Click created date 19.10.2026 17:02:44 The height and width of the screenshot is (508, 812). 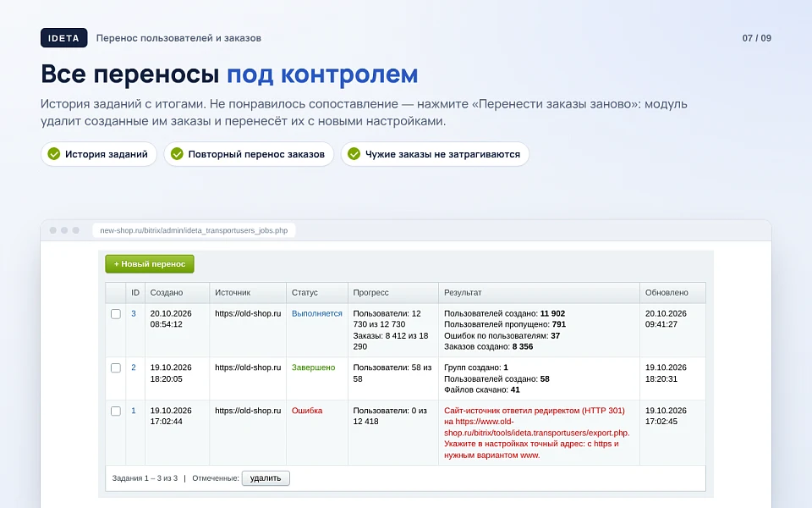pyautogui.click(x=171, y=416)
